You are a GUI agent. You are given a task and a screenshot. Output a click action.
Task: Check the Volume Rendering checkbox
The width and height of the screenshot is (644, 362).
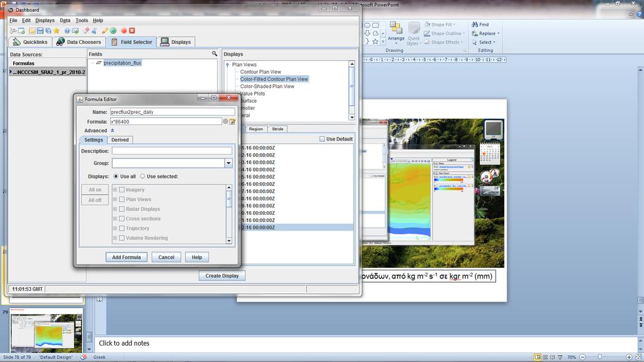pos(121,238)
